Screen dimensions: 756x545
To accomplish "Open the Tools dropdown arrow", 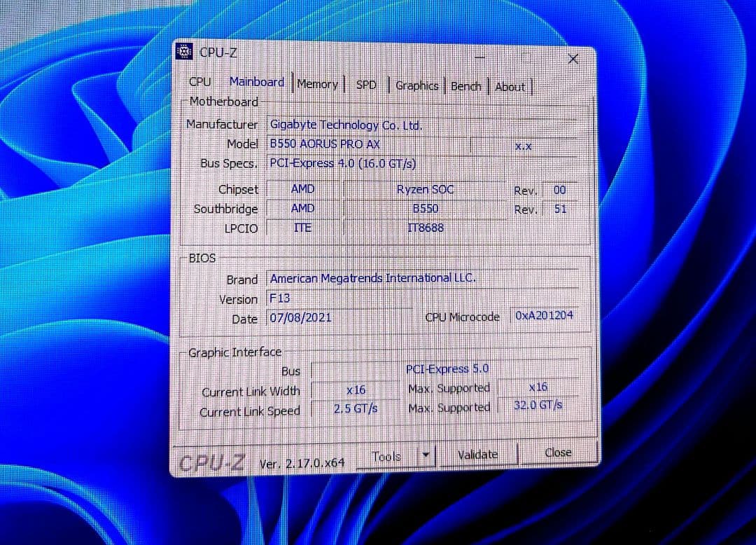I will coord(426,455).
